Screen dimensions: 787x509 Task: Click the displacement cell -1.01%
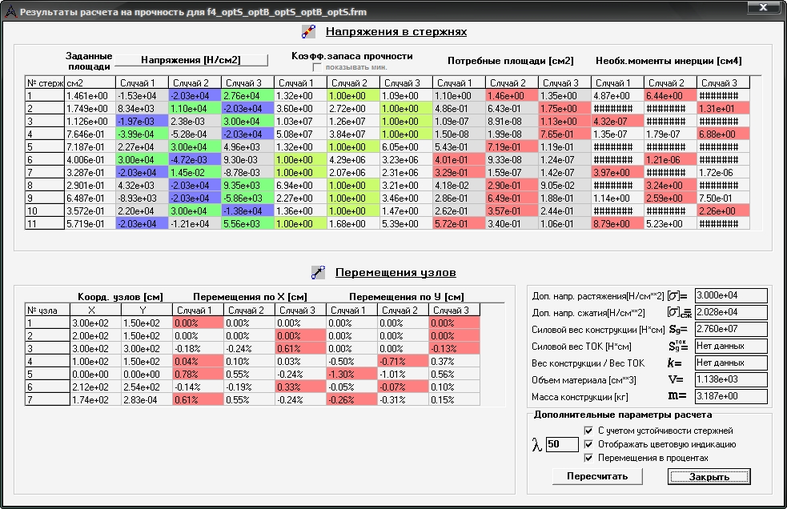tap(403, 374)
